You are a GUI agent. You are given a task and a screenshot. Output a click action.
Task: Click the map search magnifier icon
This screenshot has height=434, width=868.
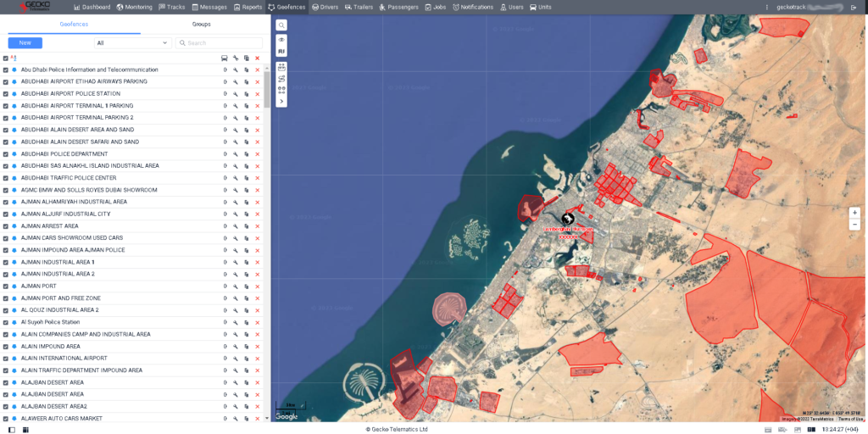coord(281,25)
